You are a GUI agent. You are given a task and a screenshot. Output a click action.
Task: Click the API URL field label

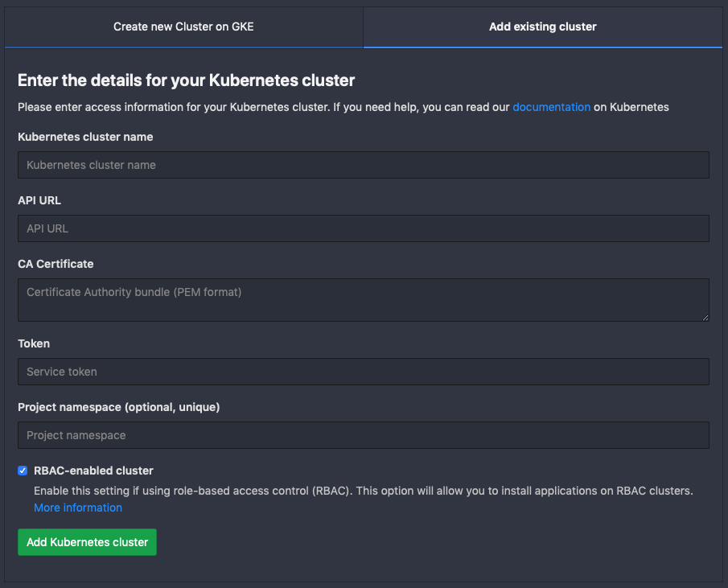click(39, 200)
